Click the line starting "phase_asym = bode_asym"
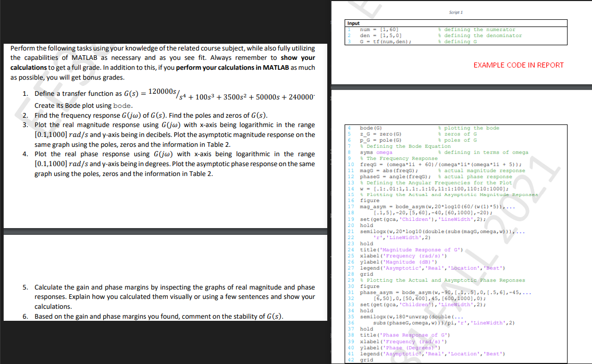The height and width of the screenshot is (364, 592). [446, 292]
